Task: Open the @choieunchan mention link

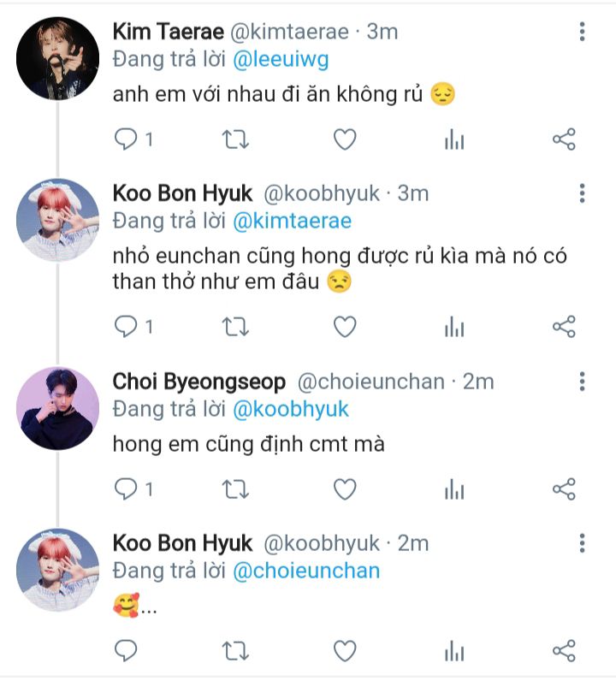Action: coord(305,571)
